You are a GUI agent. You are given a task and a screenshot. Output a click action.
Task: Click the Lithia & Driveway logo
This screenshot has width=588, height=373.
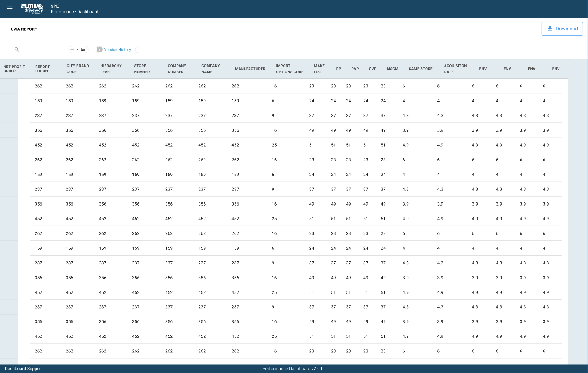point(32,9)
